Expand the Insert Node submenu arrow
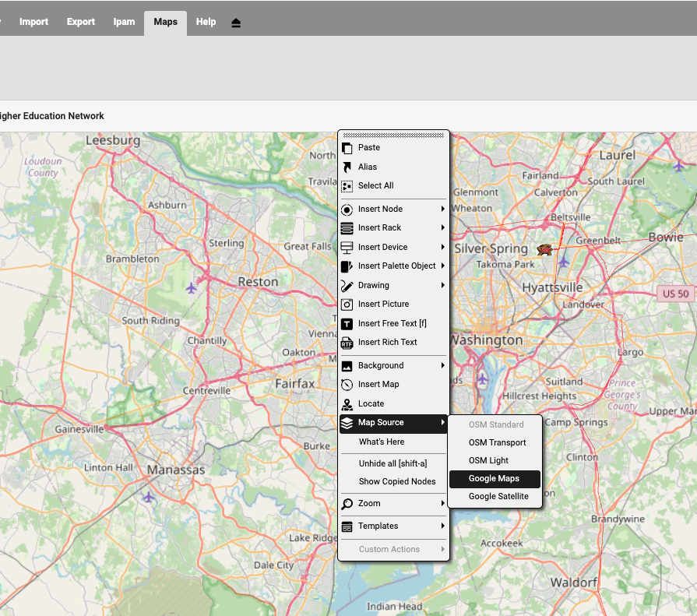697x616 pixels. [x=442, y=209]
